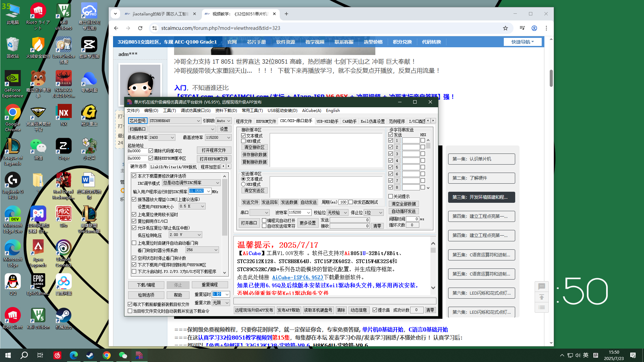Screen dimensions: 644x362
Task: Open the QQ penguin desktop icon
Action: [13, 284]
